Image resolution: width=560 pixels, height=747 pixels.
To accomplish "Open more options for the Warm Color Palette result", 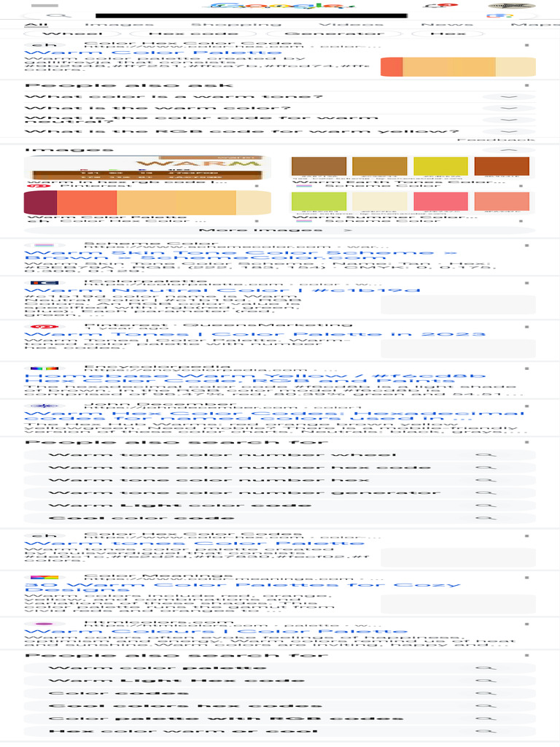I will [526, 44].
